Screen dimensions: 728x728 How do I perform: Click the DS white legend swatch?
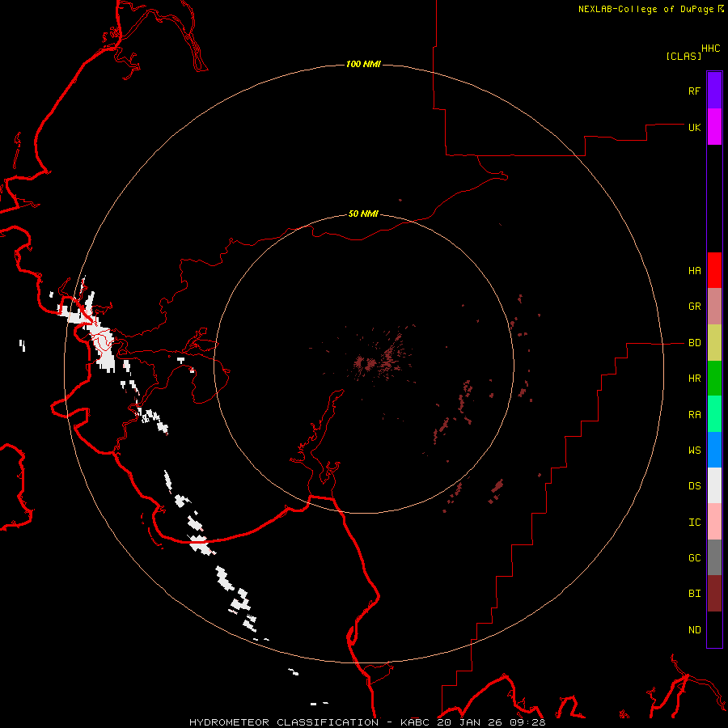pyautogui.click(x=714, y=485)
